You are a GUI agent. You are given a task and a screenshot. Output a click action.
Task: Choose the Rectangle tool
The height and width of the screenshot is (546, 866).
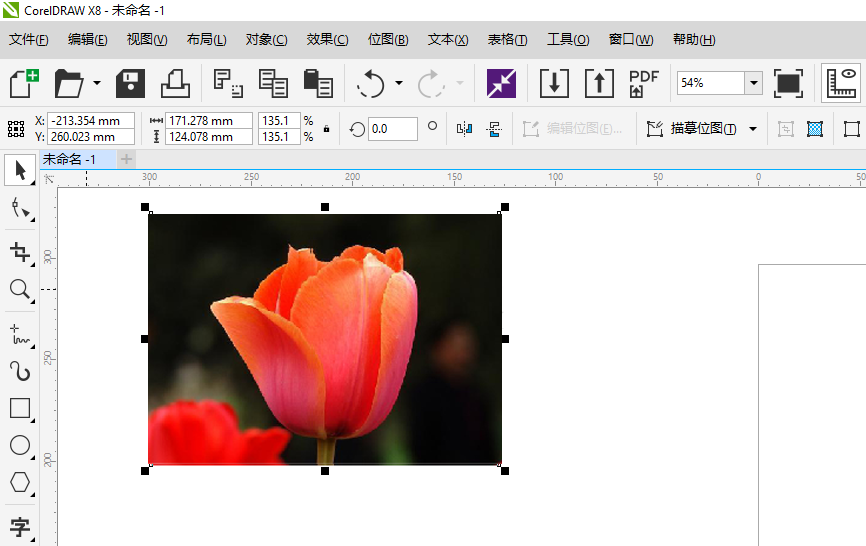point(19,408)
